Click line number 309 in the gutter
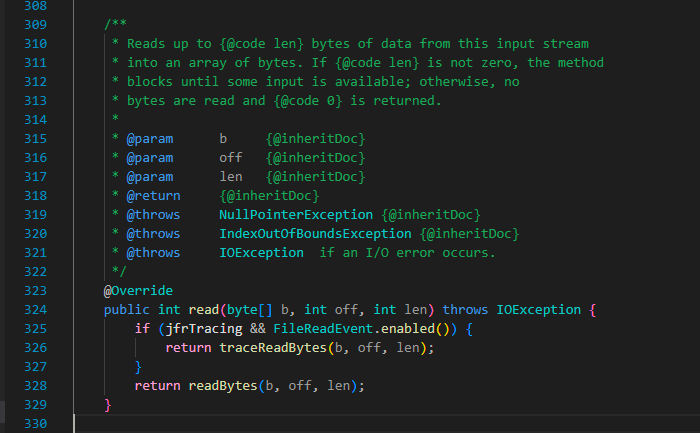The height and width of the screenshot is (433, 700). (35, 25)
